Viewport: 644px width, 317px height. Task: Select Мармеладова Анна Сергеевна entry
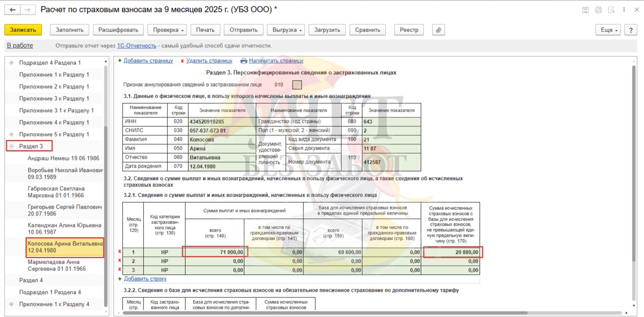pos(57,265)
